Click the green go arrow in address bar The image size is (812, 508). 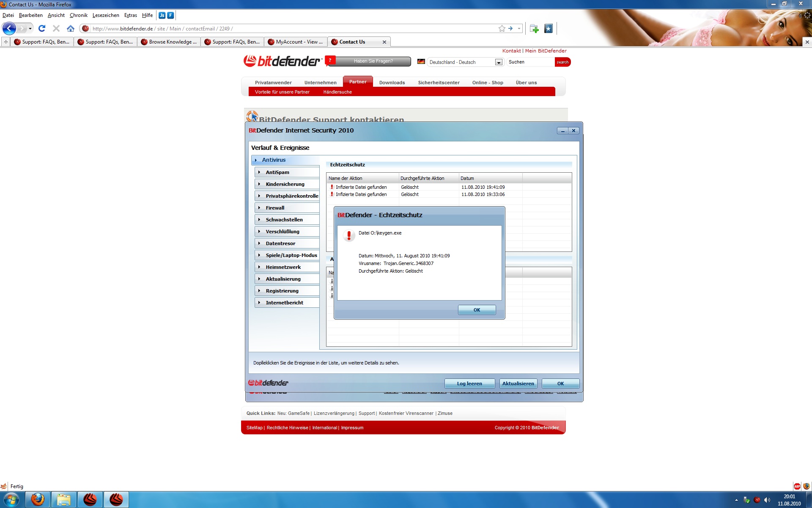point(510,28)
